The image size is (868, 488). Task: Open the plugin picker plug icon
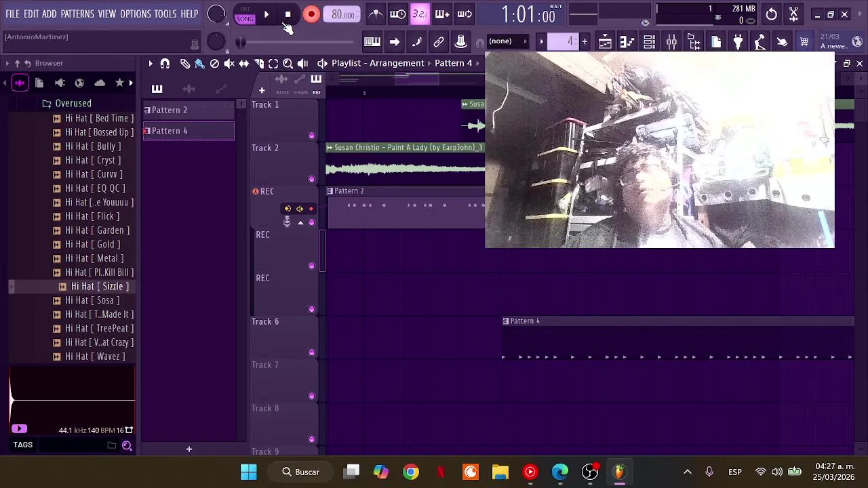738,42
